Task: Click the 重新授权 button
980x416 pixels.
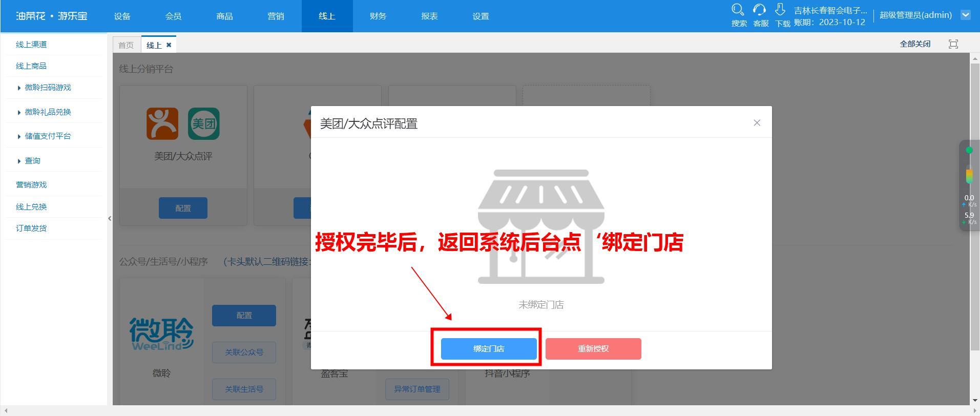Action: click(x=593, y=349)
